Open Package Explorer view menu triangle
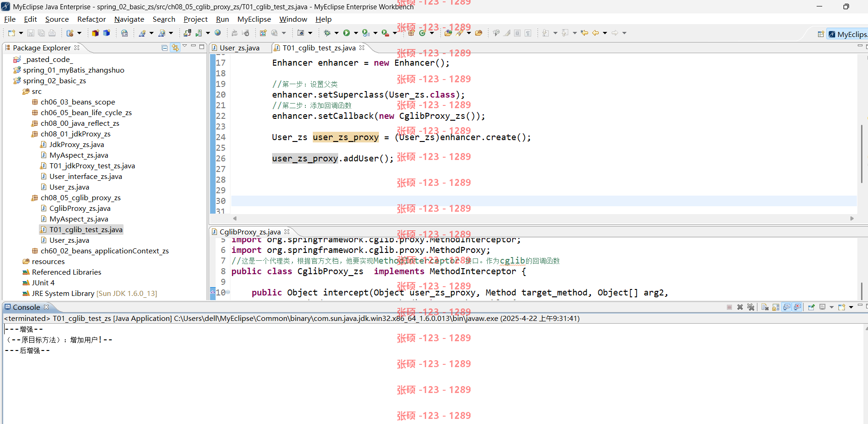This screenshot has height=424, width=868. 185,46
